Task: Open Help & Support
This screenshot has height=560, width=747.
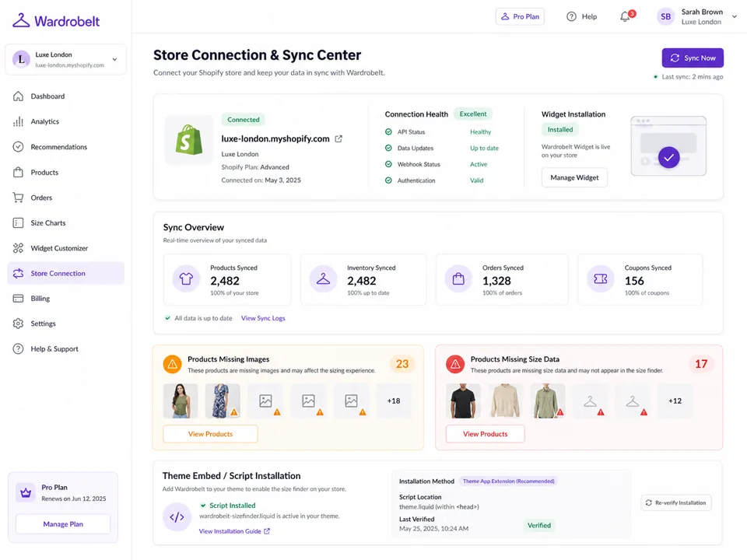Action: point(65,349)
